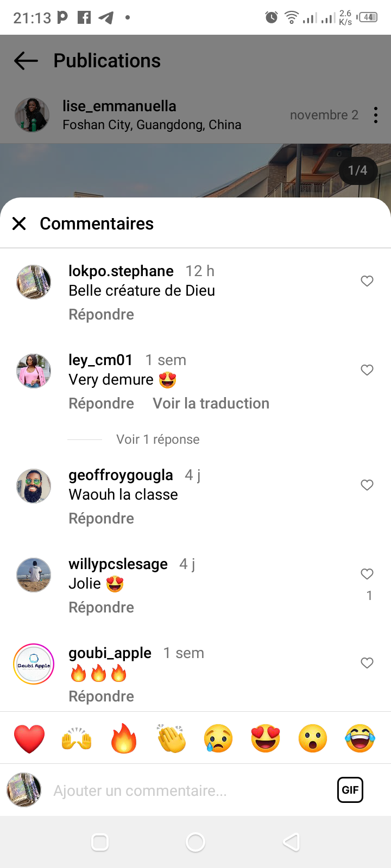Like geoffroygougla's comment
391x868 pixels.
coord(367,485)
